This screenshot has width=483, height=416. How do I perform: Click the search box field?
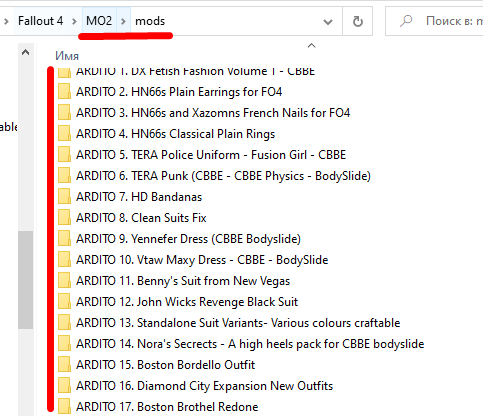(434, 21)
